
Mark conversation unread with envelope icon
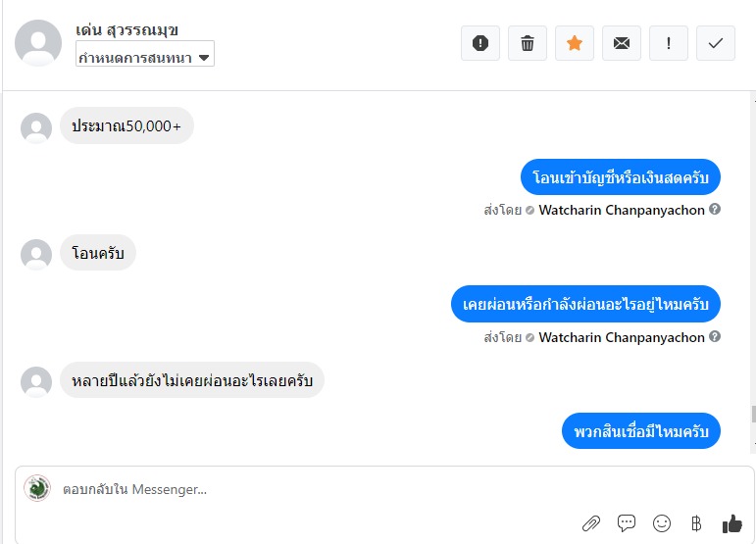pyautogui.click(x=622, y=43)
